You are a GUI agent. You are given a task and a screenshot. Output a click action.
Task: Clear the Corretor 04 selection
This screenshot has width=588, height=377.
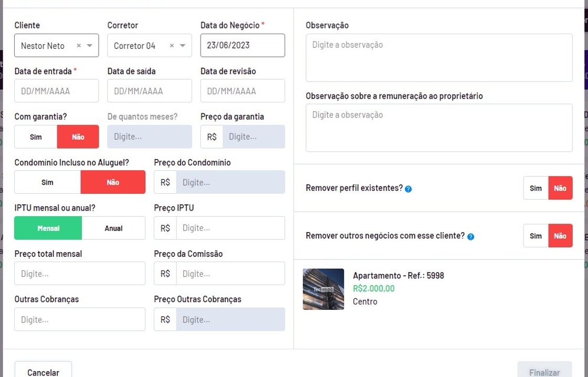point(172,46)
